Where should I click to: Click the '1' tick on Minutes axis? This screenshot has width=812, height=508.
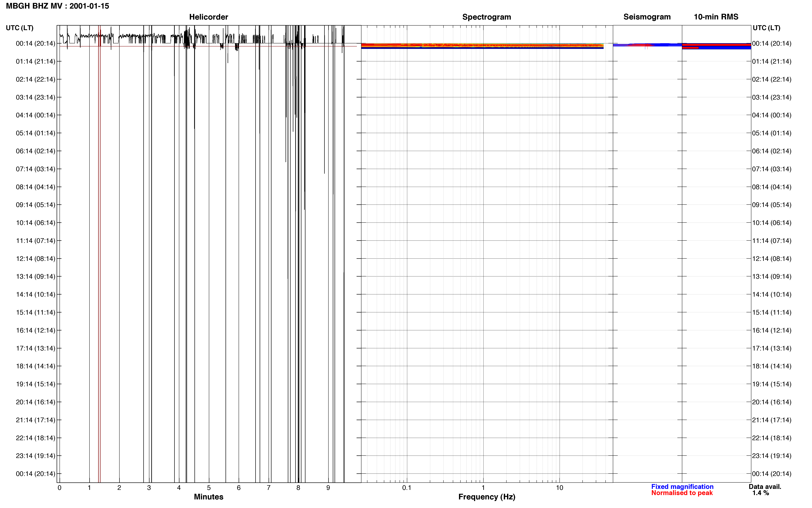pyautogui.click(x=89, y=488)
